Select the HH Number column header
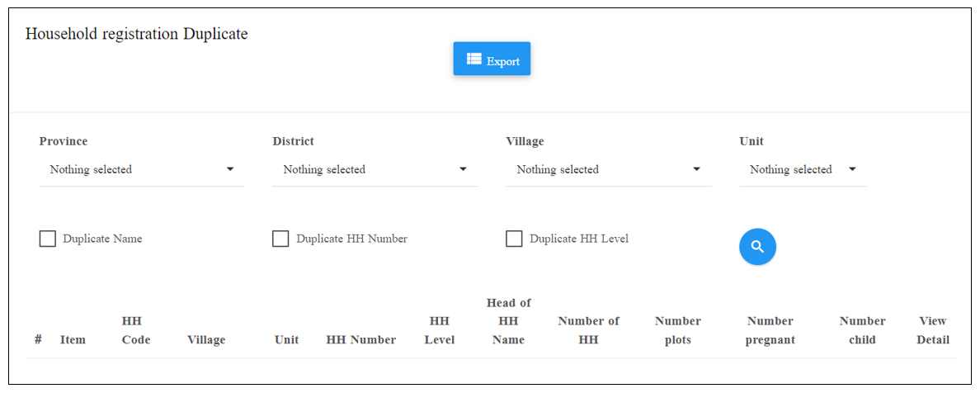 (x=361, y=340)
